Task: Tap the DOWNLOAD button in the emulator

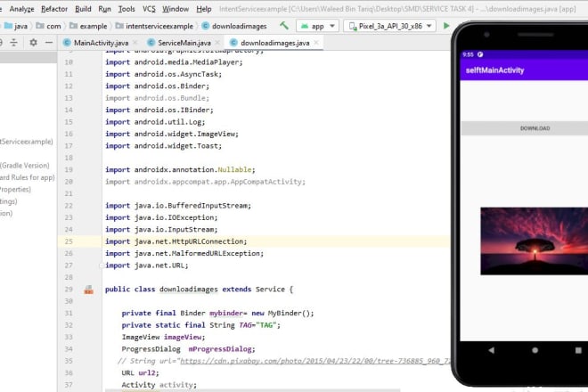Action: click(524, 128)
